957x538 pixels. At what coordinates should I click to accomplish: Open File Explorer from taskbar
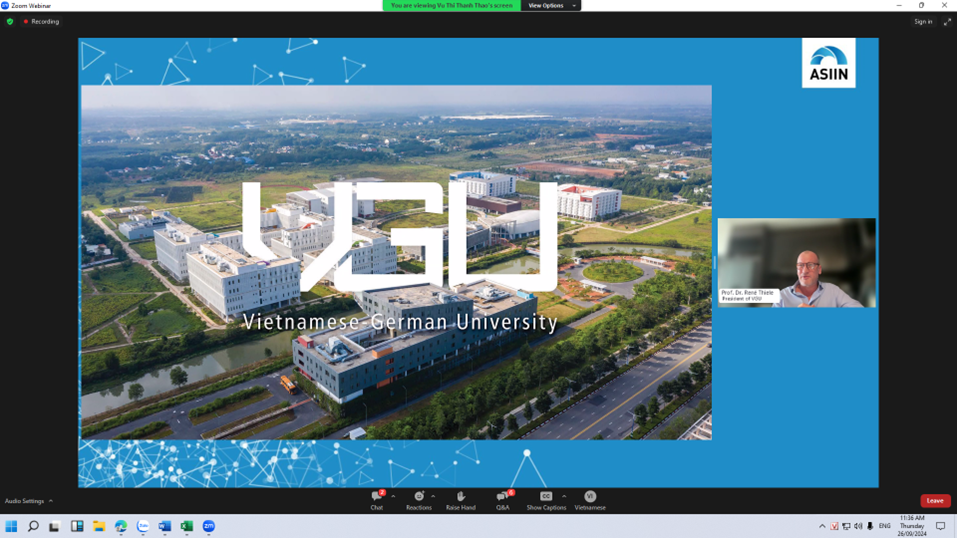coord(99,526)
